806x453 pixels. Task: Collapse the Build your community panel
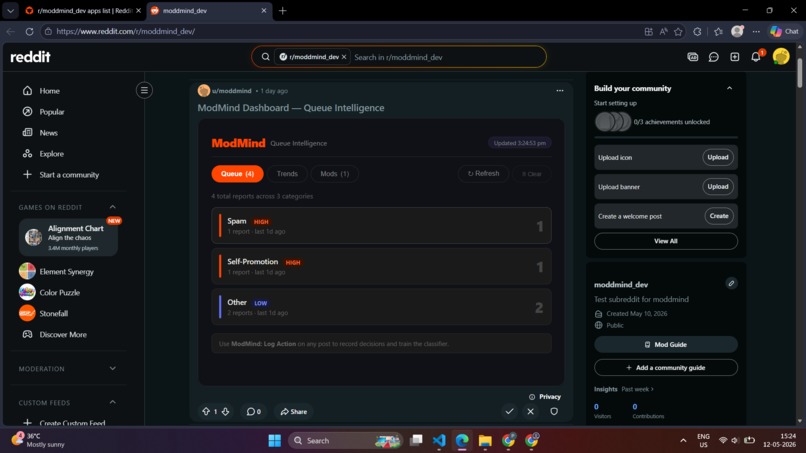(729, 88)
